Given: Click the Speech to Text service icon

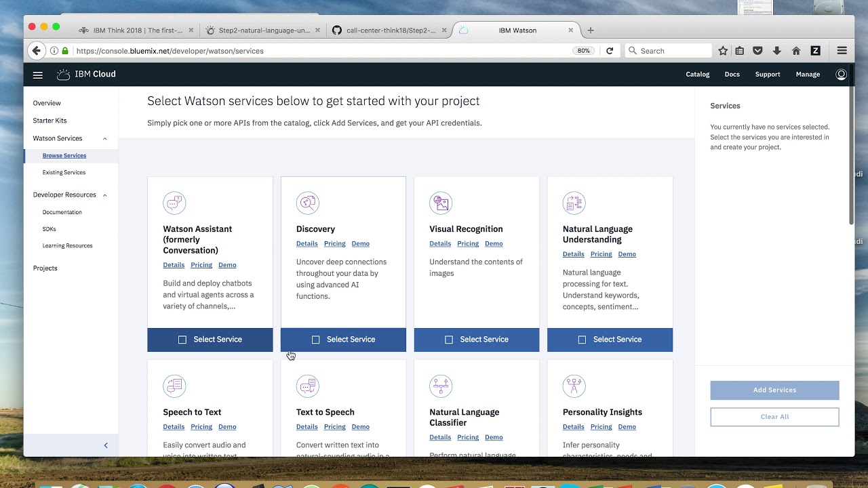Looking at the screenshot, I should tap(174, 386).
